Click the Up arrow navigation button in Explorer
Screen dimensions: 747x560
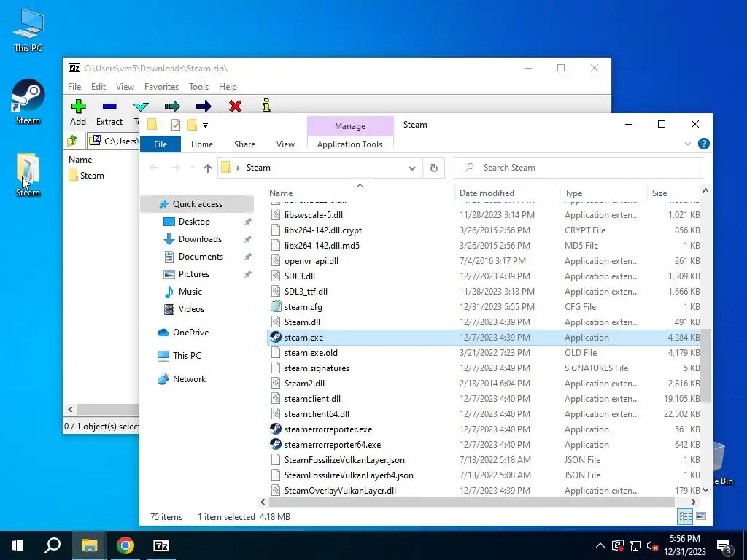(x=208, y=168)
